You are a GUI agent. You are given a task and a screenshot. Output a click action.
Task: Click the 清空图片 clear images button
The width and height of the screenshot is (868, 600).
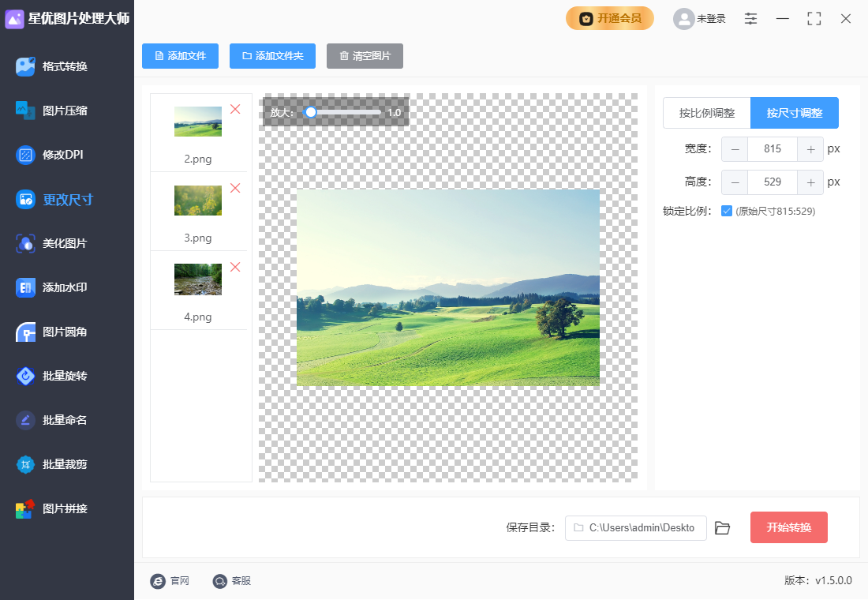click(365, 56)
